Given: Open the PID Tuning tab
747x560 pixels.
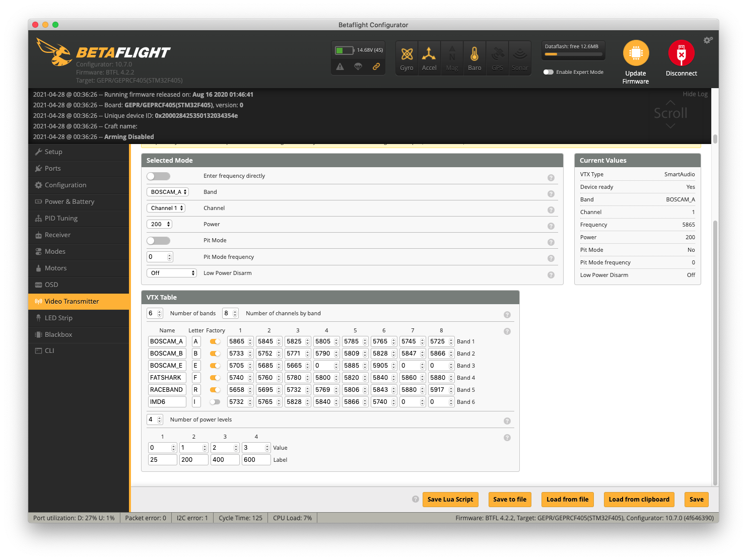Looking at the screenshot, I should [79, 218].
